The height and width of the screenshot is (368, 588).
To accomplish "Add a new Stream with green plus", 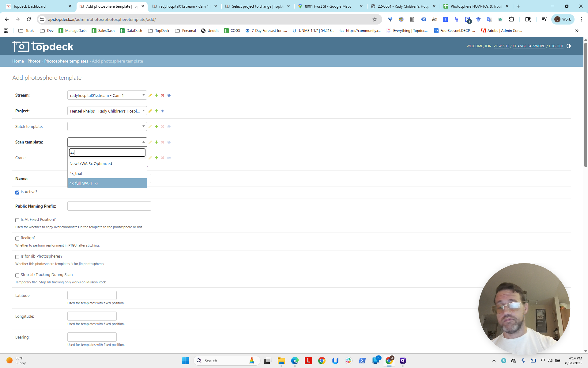I will (x=156, y=95).
